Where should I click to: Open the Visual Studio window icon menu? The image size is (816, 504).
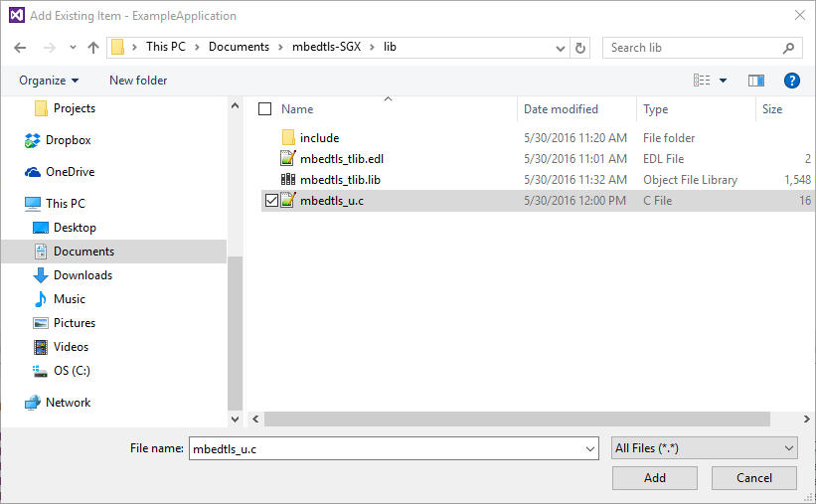[x=17, y=15]
